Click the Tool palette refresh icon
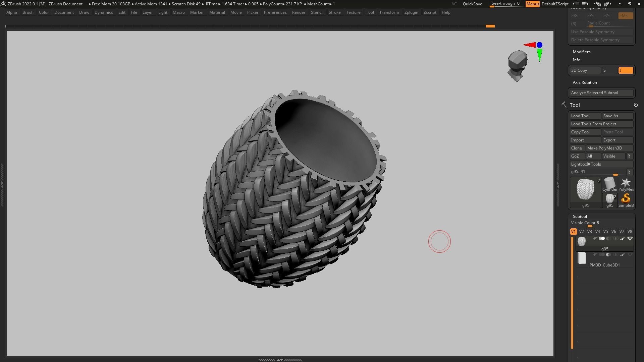Viewport: 644px width, 362px height. pyautogui.click(x=636, y=105)
